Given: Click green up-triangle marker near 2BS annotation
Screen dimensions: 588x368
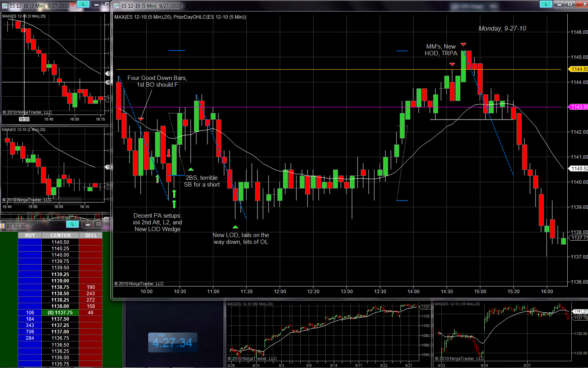Looking at the screenshot, I should (191, 169).
